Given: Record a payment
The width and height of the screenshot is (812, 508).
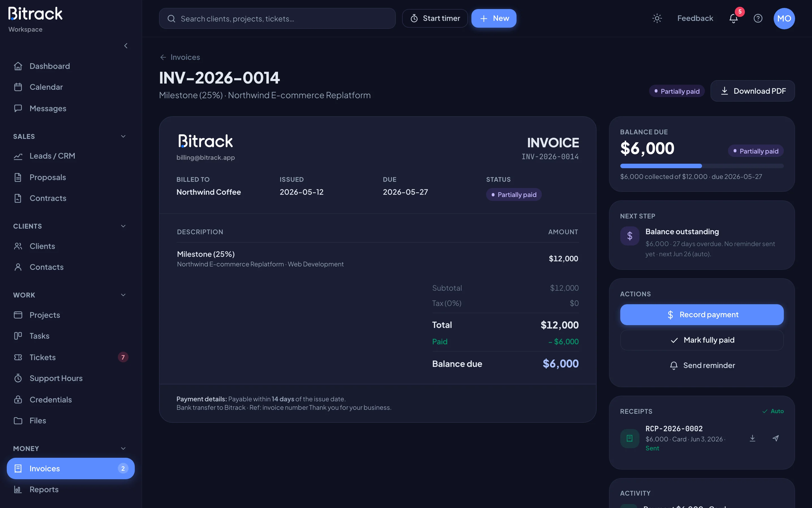Looking at the screenshot, I should [701, 314].
